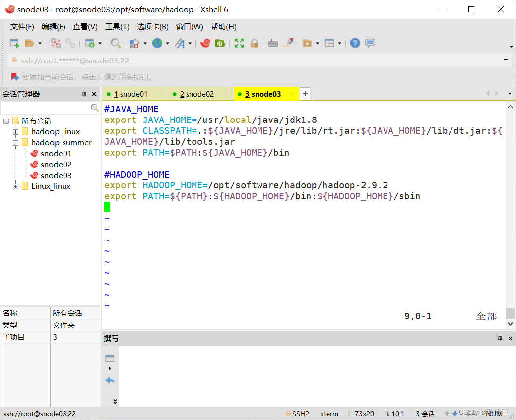Screen dimensions: 516x420
Task: Select snode02 session in tree
Action: [56, 165]
